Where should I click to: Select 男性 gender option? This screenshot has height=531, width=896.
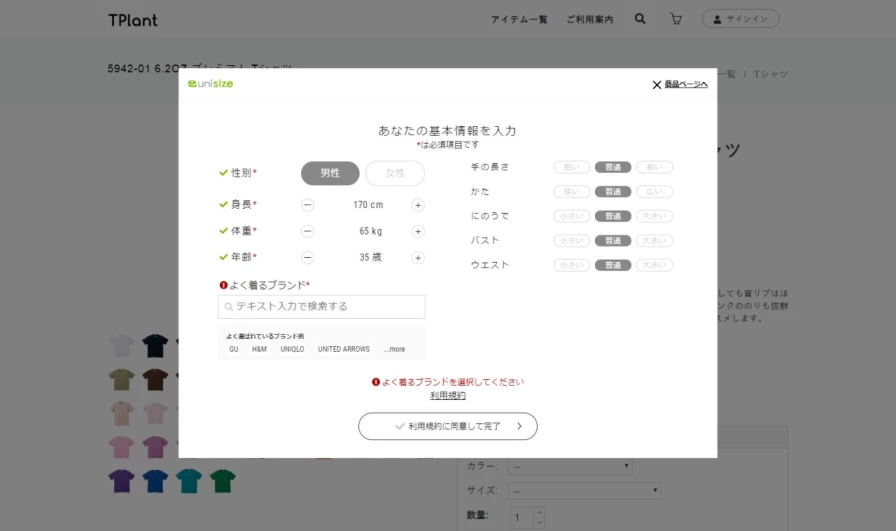pyautogui.click(x=330, y=173)
